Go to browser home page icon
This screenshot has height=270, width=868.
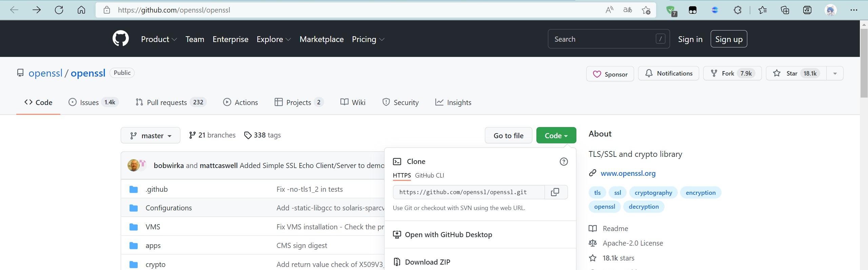(x=81, y=10)
